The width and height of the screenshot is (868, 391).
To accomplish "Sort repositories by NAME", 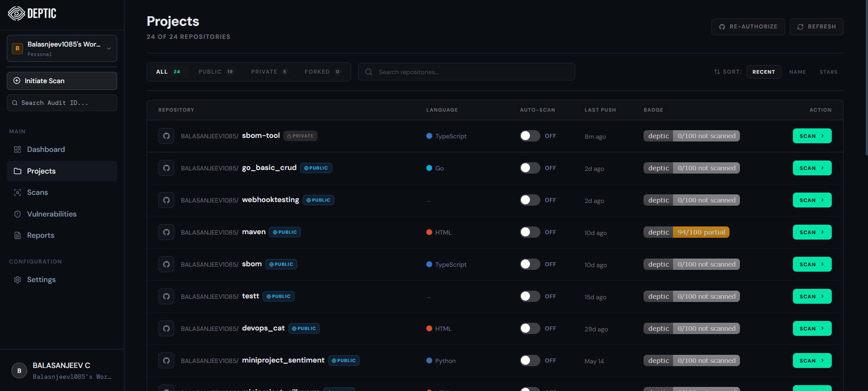I will tap(797, 72).
